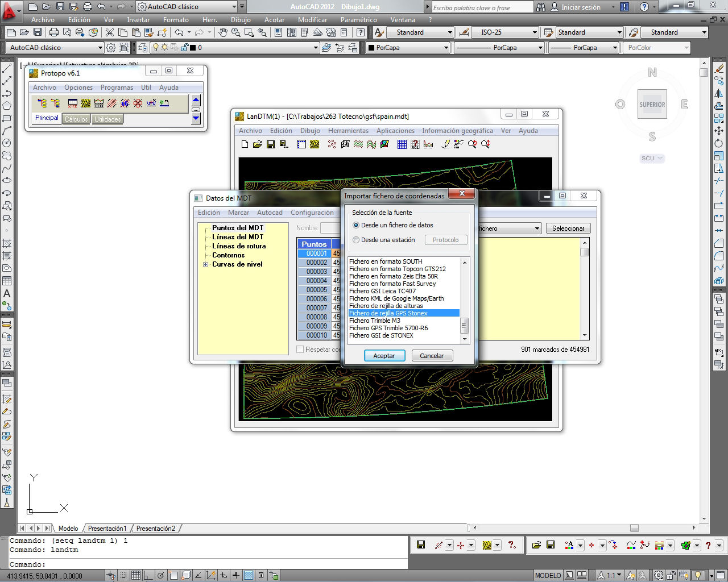Open the fichero dropdown in Datos del MDT
Screen dimensions: 728x582
(537, 228)
